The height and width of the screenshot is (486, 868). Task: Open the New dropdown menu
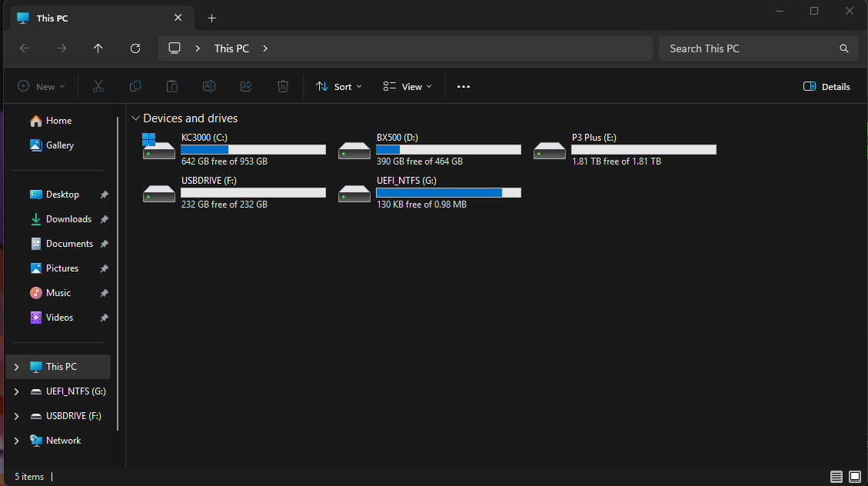point(42,86)
